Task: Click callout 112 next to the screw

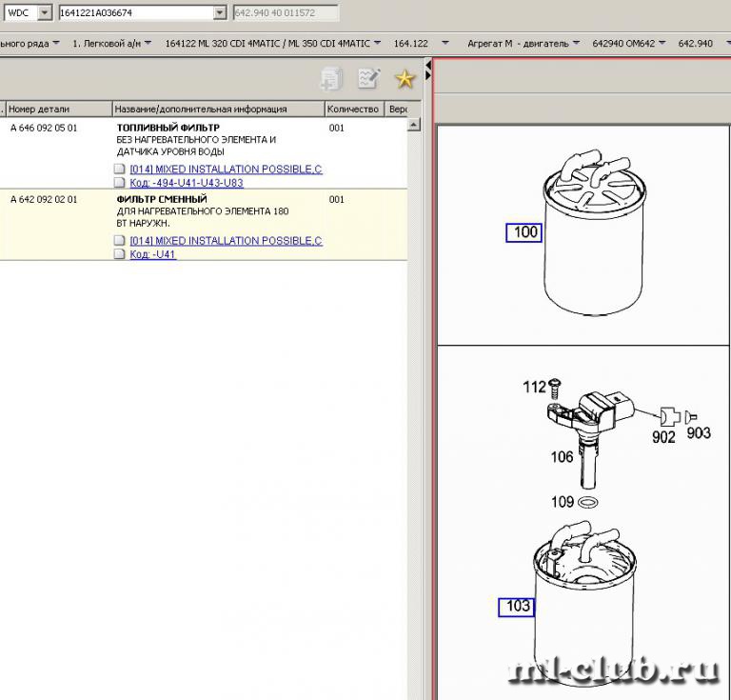Action: [534, 387]
